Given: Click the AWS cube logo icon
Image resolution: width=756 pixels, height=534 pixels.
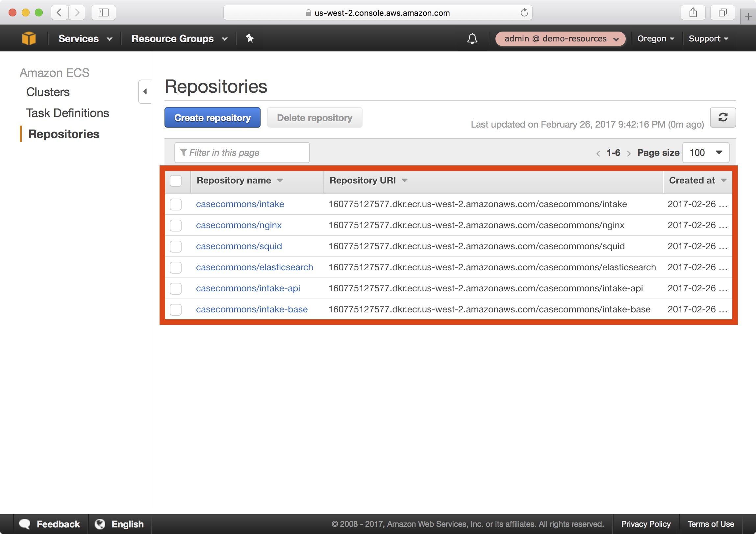Looking at the screenshot, I should (29, 38).
